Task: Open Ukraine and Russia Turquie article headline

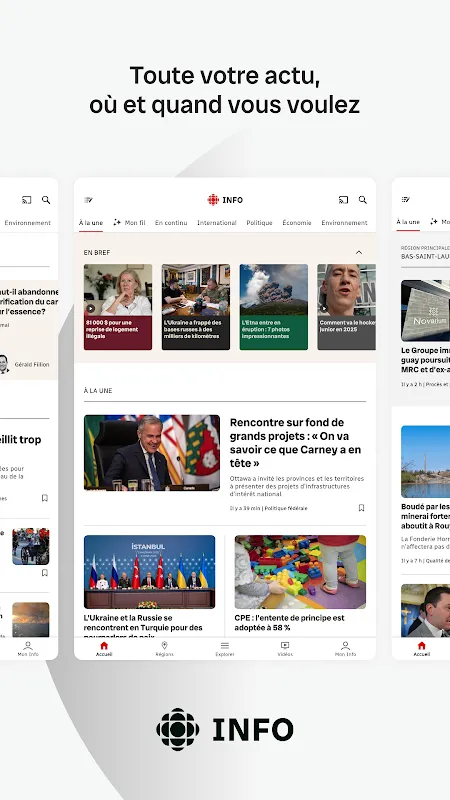Action: point(143,627)
